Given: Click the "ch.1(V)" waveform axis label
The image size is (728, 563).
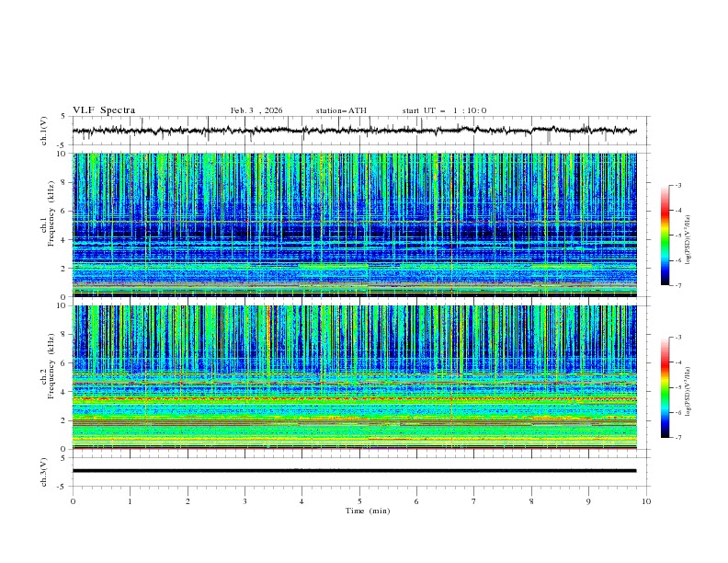Looking at the screenshot, I should pyautogui.click(x=44, y=131).
